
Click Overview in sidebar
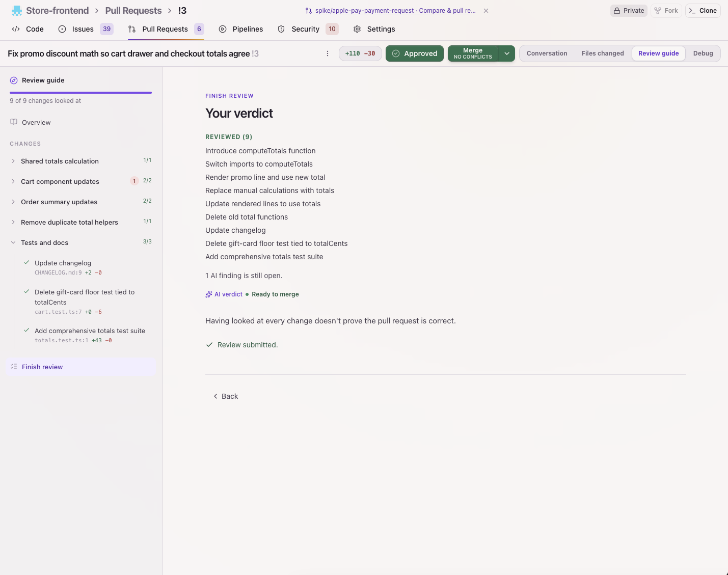(x=36, y=122)
